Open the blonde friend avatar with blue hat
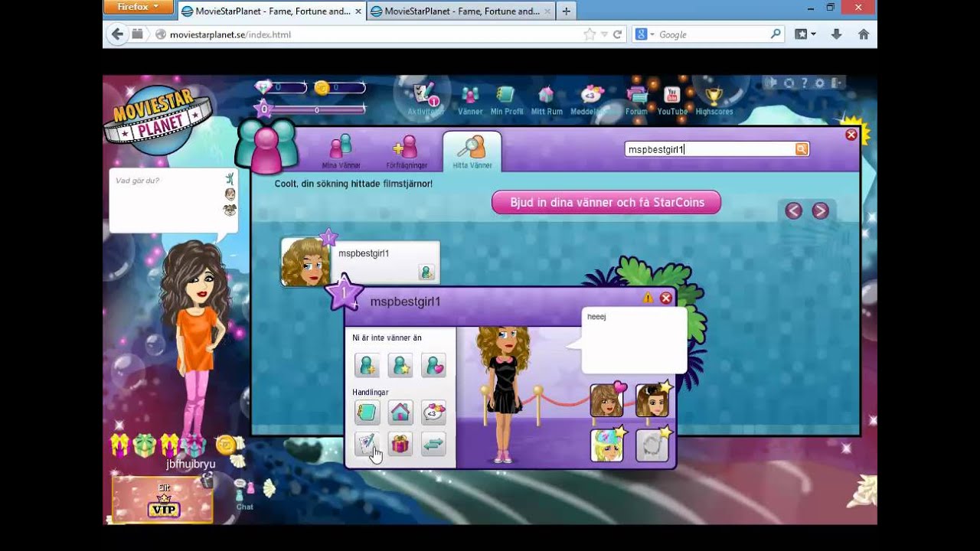980x551 pixels. [x=607, y=445]
